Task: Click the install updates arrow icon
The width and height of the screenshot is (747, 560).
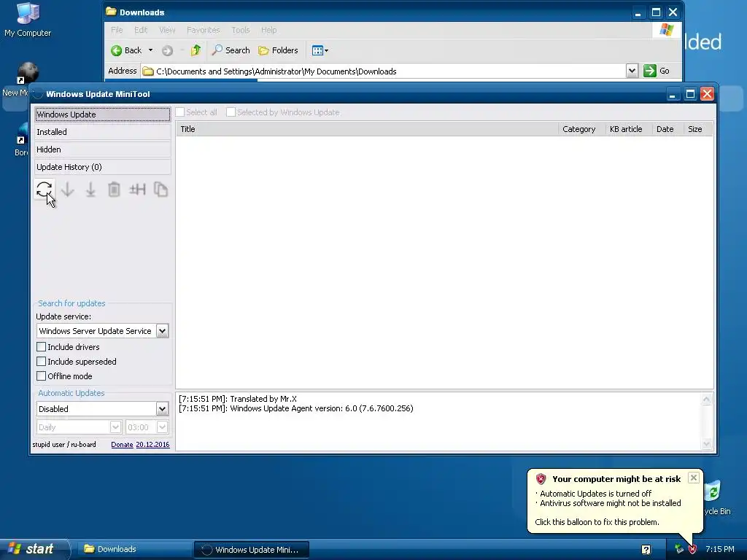Action: (90, 190)
